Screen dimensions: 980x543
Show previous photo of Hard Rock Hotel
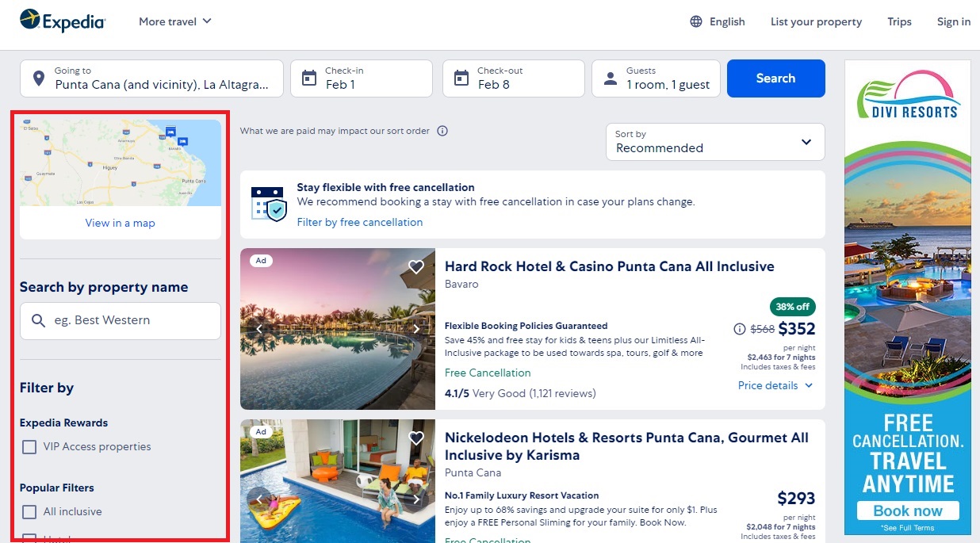258,329
